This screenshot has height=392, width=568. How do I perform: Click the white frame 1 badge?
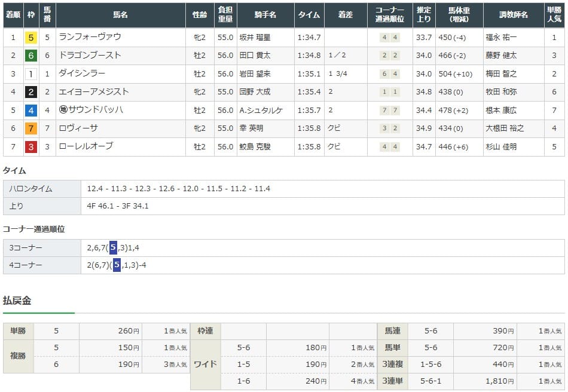[30, 75]
